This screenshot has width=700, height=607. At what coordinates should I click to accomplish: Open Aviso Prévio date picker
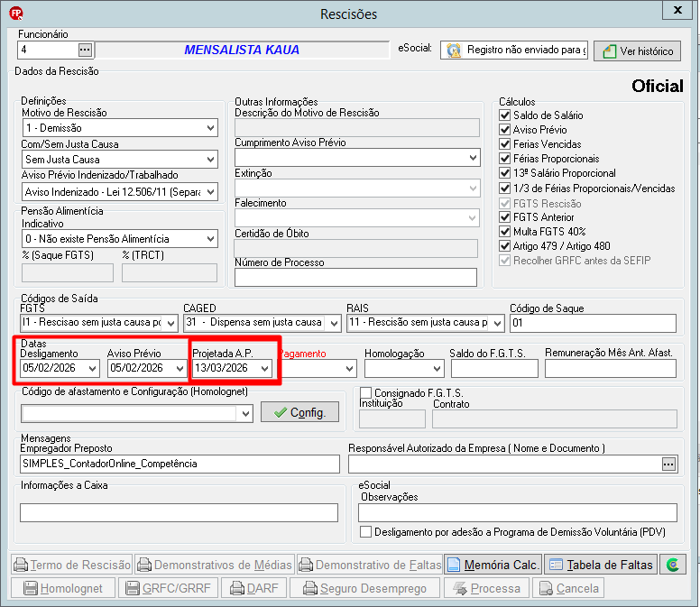[x=180, y=369]
